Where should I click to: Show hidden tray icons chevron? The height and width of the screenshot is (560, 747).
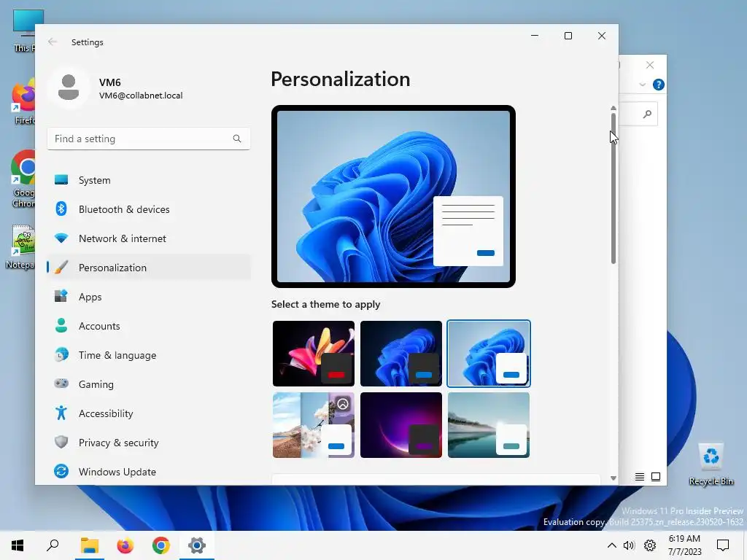612,545
